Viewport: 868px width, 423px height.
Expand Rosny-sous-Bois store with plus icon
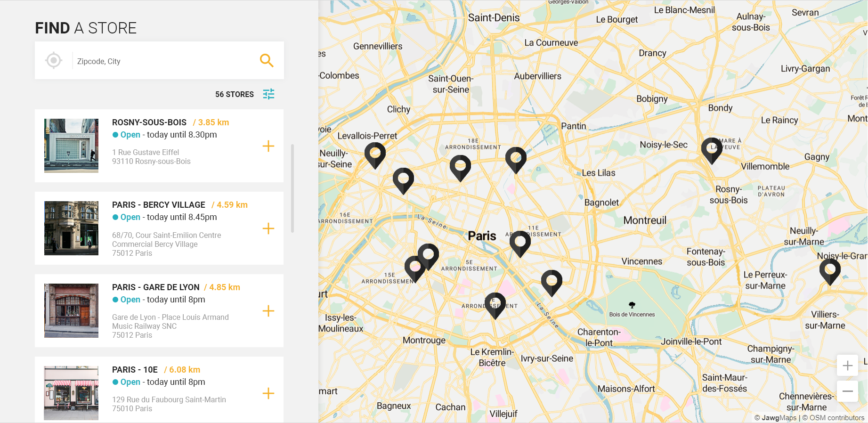[x=268, y=146]
